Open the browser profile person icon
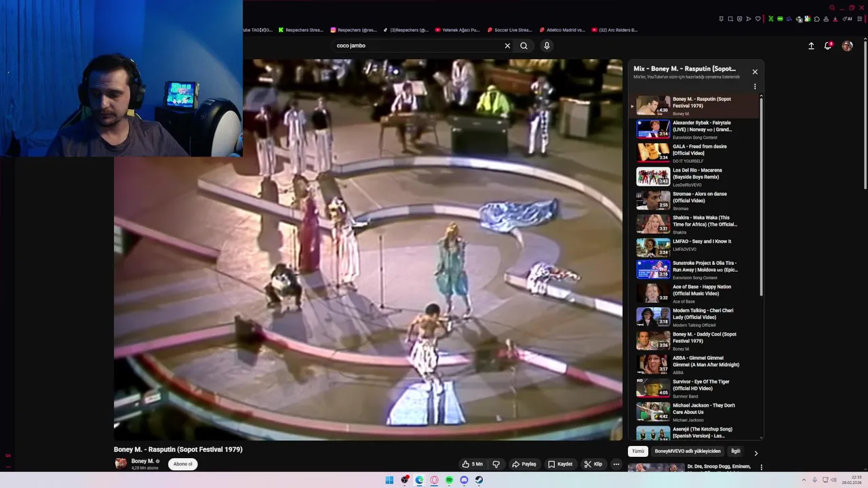The width and height of the screenshot is (868, 488). click(826, 19)
